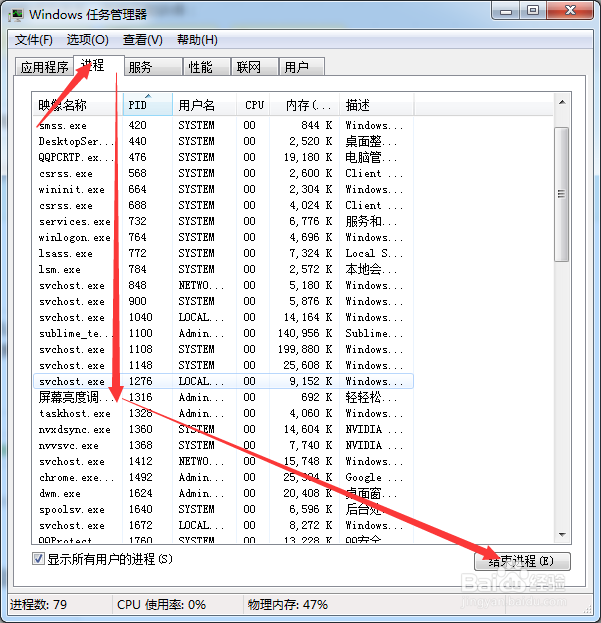Switch to the 服务 tab

[153, 67]
